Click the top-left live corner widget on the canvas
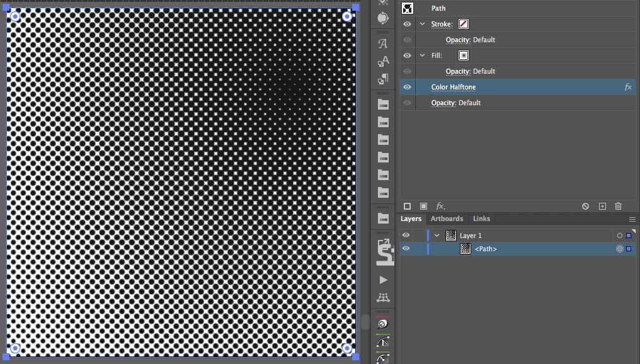The image size is (640, 364). pos(15,16)
